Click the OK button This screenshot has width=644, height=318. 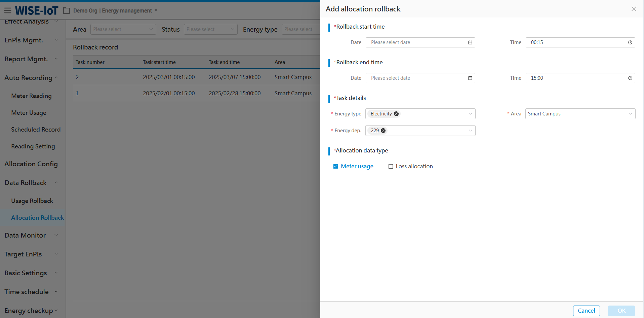(x=621, y=311)
